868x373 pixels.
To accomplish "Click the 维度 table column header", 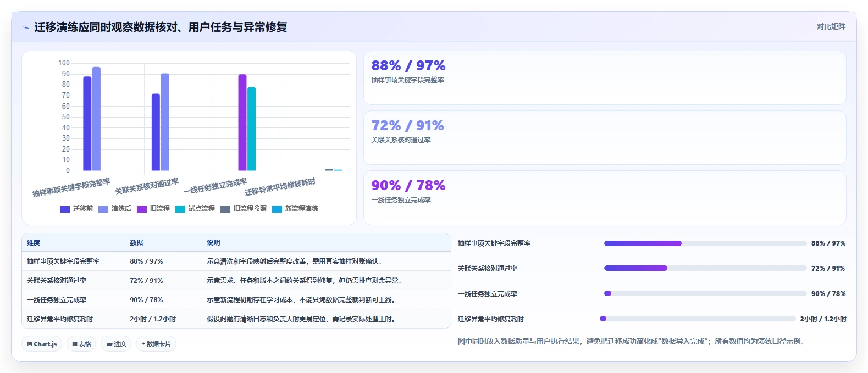I will pyautogui.click(x=34, y=243).
